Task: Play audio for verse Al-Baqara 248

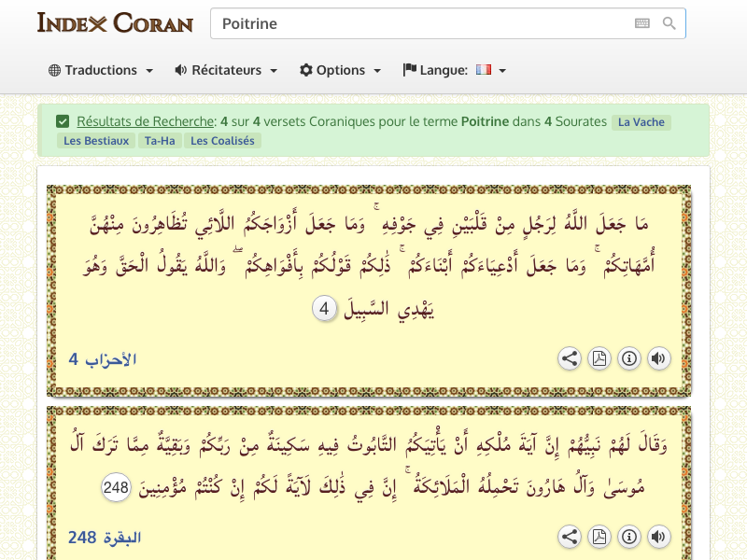Action: 659,537
